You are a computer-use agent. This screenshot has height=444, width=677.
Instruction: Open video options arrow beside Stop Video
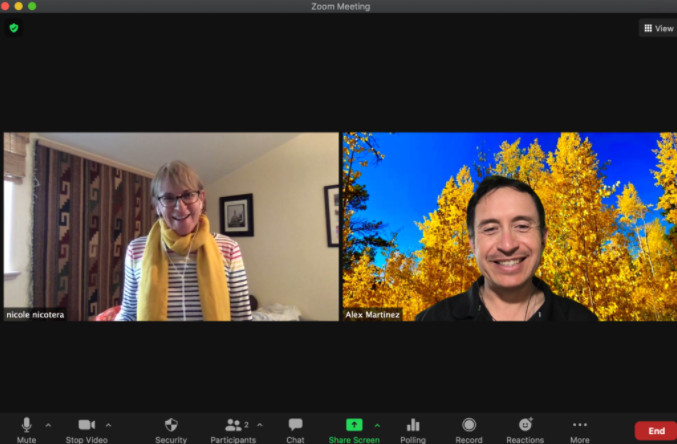point(108,425)
